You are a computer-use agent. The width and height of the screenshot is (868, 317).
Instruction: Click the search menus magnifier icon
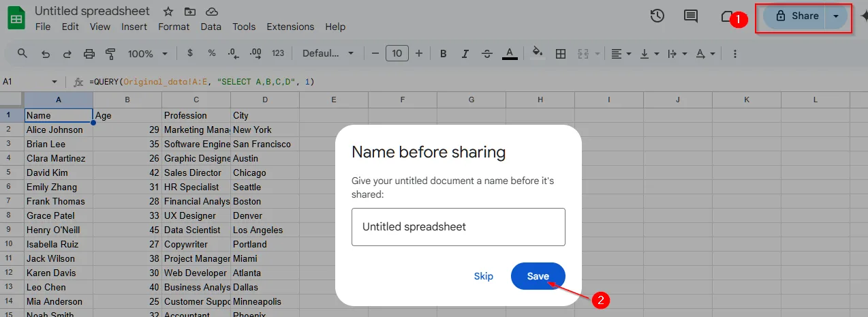tap(22, 53)
